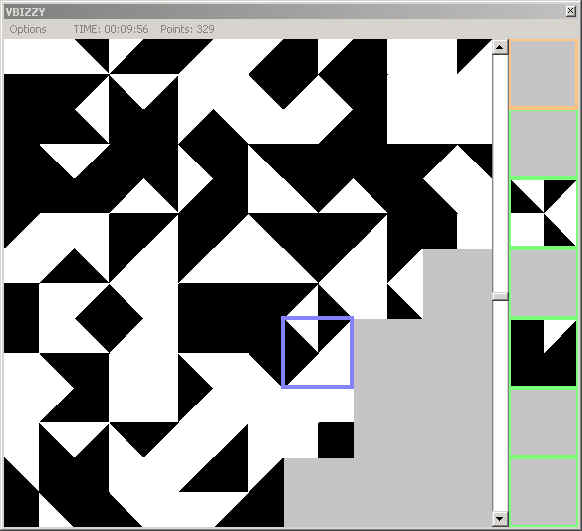The height and width of the screenshot is (531, 582).
Task: Select the orange-bordered empty tray slot
Action: pos(543,74)
